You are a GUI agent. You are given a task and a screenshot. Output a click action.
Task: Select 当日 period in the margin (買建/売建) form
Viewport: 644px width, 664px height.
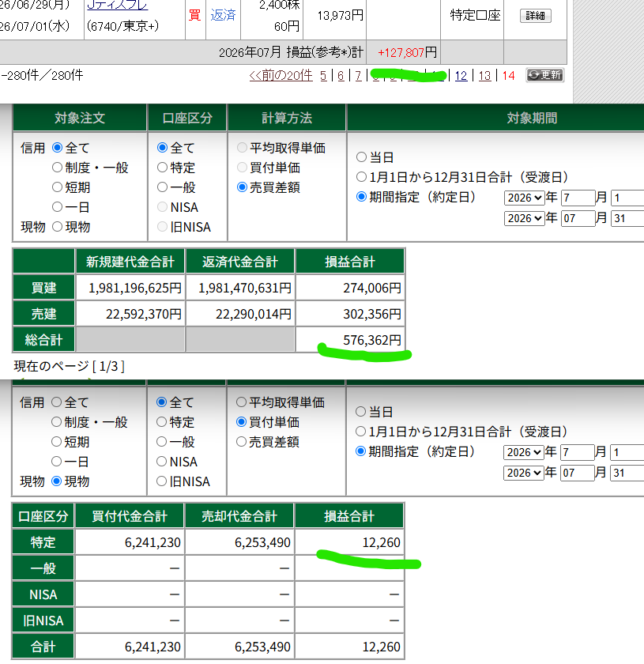[361, 157]
